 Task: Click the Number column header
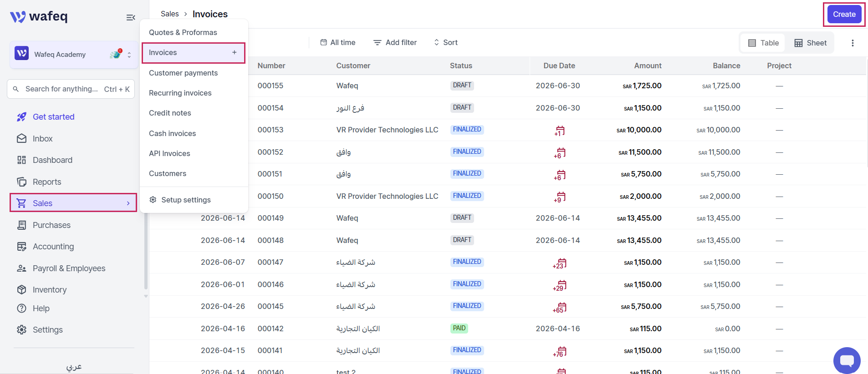click(x=271, y=66)
